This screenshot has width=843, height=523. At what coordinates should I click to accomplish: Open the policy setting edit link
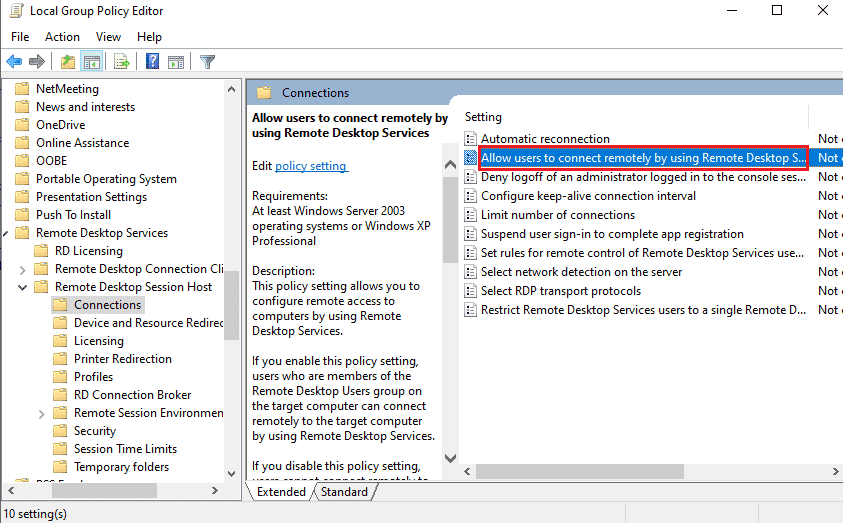coord(311,166)
